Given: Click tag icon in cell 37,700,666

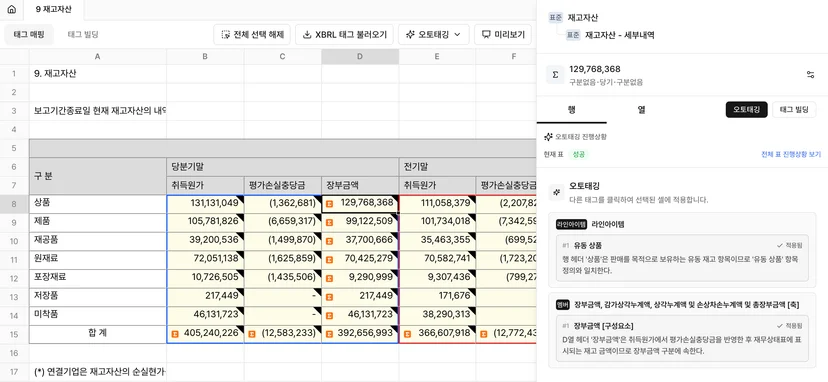Looking at the screenshot, I should (x=330, y=241).
